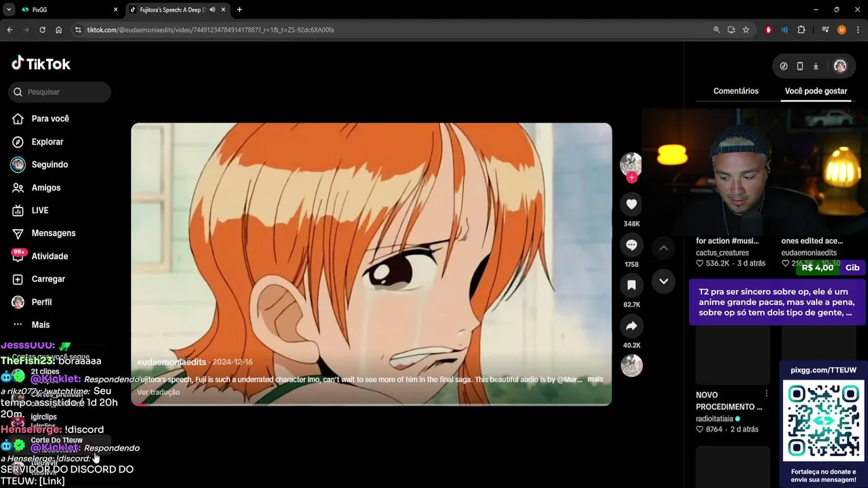Reload the page in browser
The image size is (868, 488).
(x=42, y=30)
